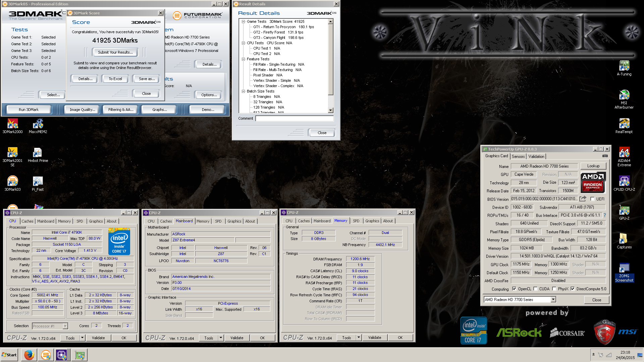Click the scroll down arrow in the Result Details tree

331,110
